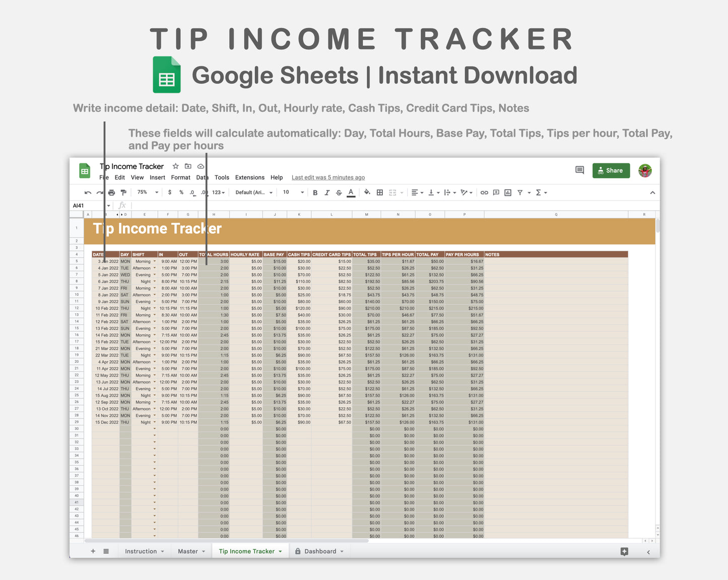Apply currency format with the dollar icon
This screenshot has width=728, height=580.
170,192
